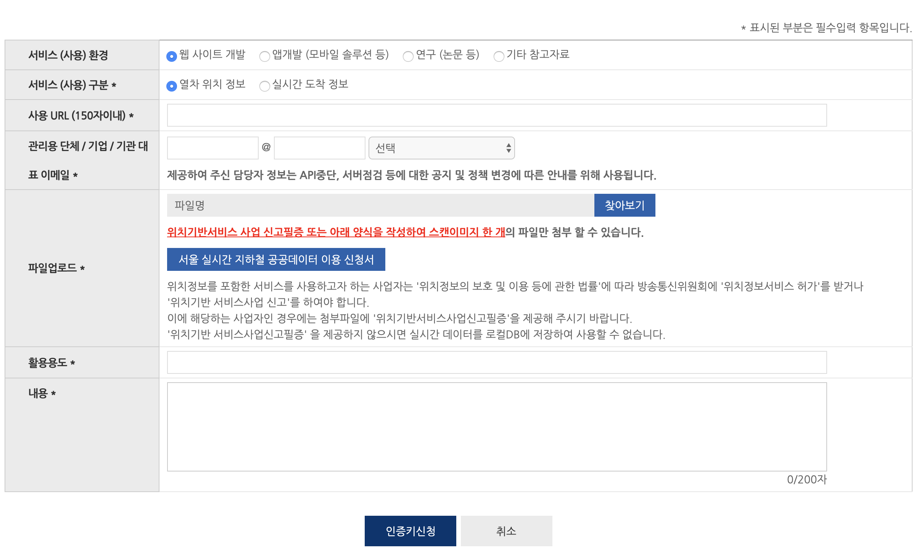The height and width of the screenshot is (560, 924).
Task: Submit with 인증키신청 button
Action: click(410, 531)
